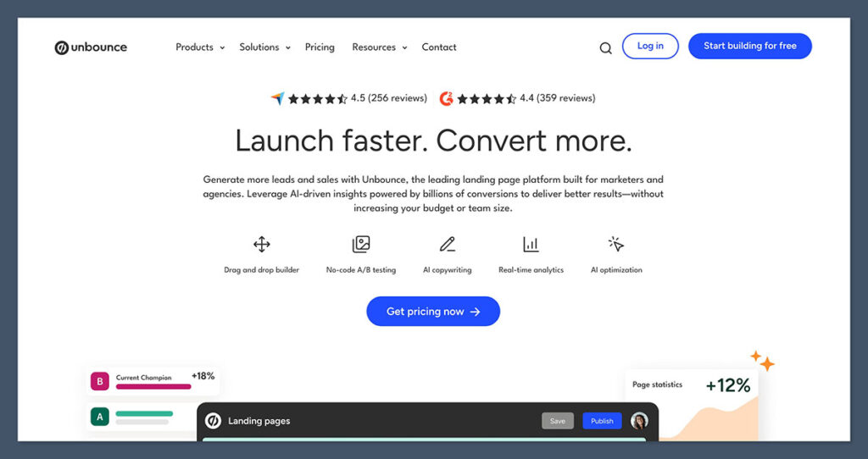Open the Contact page

pyautogui.click(x=439, y=47)
